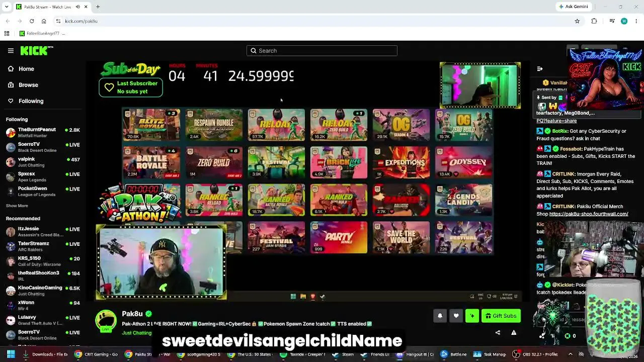The height and width of the screenshot is (362, 644).
Task: Bookmark this page with the star icon
Action: 577,21
